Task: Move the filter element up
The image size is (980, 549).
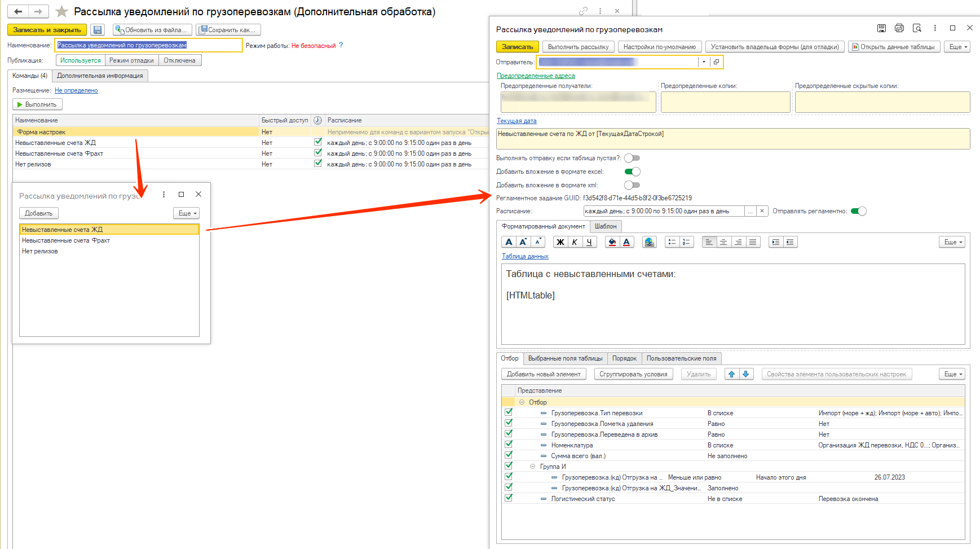Action: pyautogui.click(x=732, y=374)
